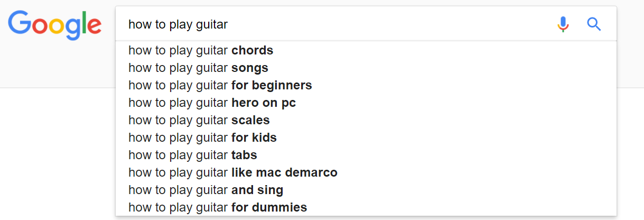Pick the 'for beginners' guitar suggestion
The height and width of the screenshot is (220, 644).
click(x=220, y=85)
